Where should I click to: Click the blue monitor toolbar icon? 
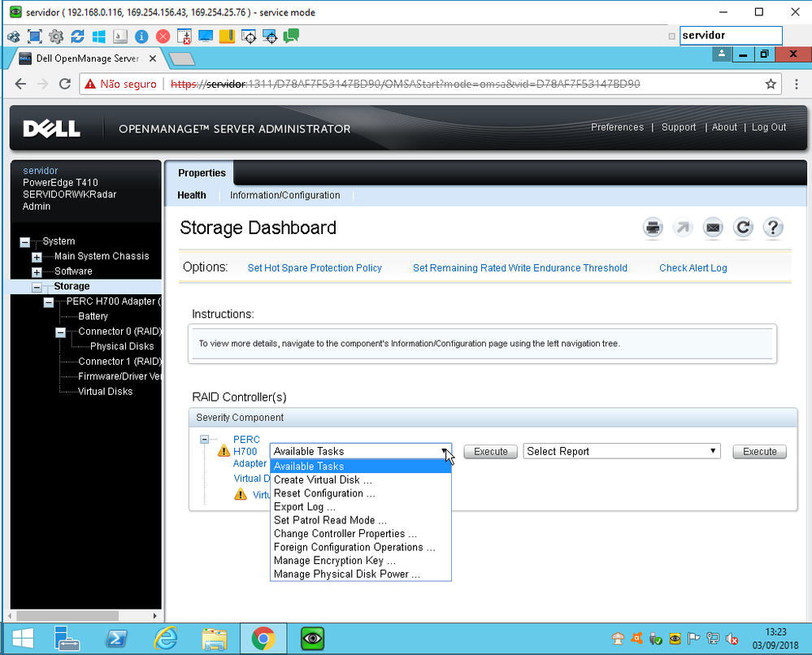coord(206,37)
